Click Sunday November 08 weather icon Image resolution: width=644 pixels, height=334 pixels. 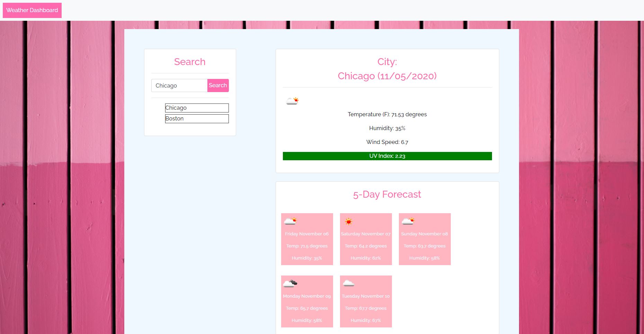tap(408, 221)
